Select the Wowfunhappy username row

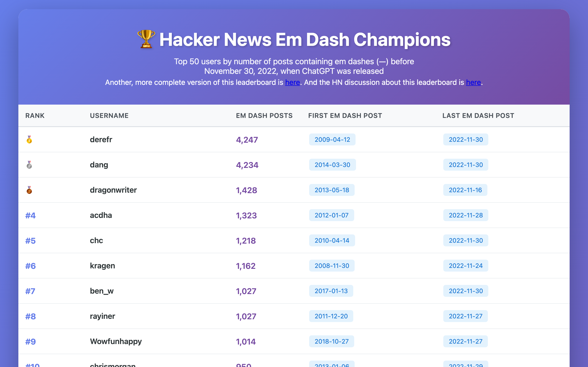pyautogui.click(x=116, y=342)
